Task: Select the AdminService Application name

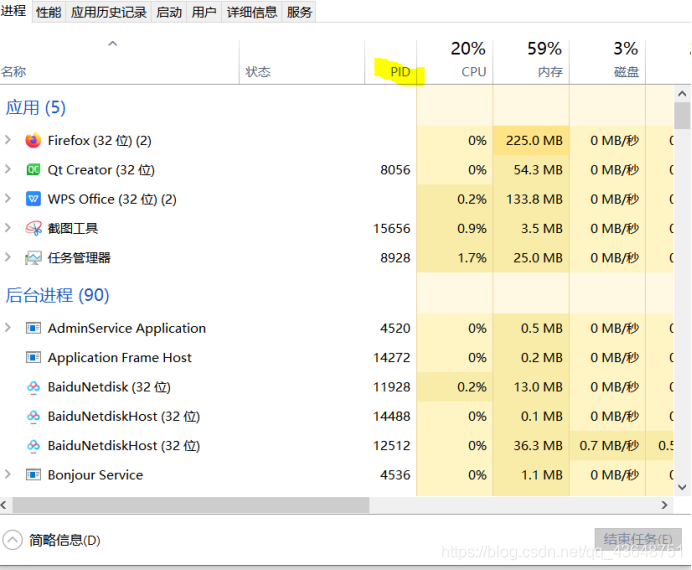Action: coord(127,328)
